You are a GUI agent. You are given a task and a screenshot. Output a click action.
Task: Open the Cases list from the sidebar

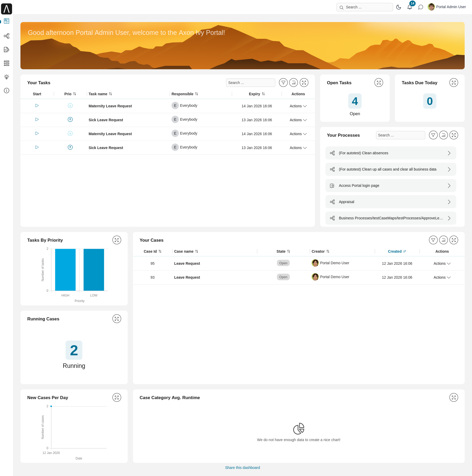(7, 63)
